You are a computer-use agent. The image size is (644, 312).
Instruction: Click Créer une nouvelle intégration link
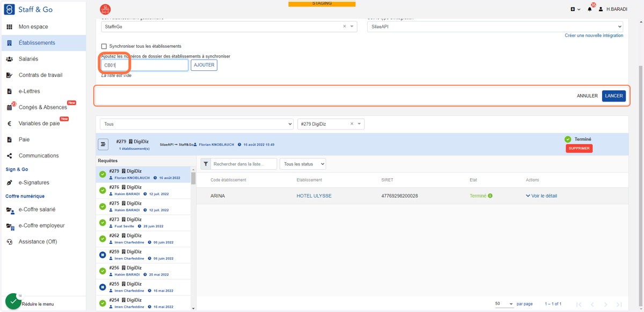pos(594,35)
